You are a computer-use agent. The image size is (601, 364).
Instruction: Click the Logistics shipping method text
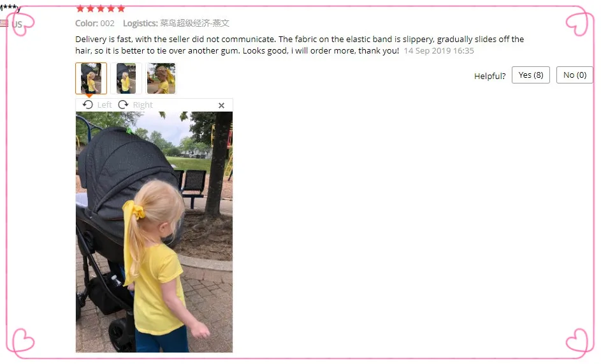(176, 23)
